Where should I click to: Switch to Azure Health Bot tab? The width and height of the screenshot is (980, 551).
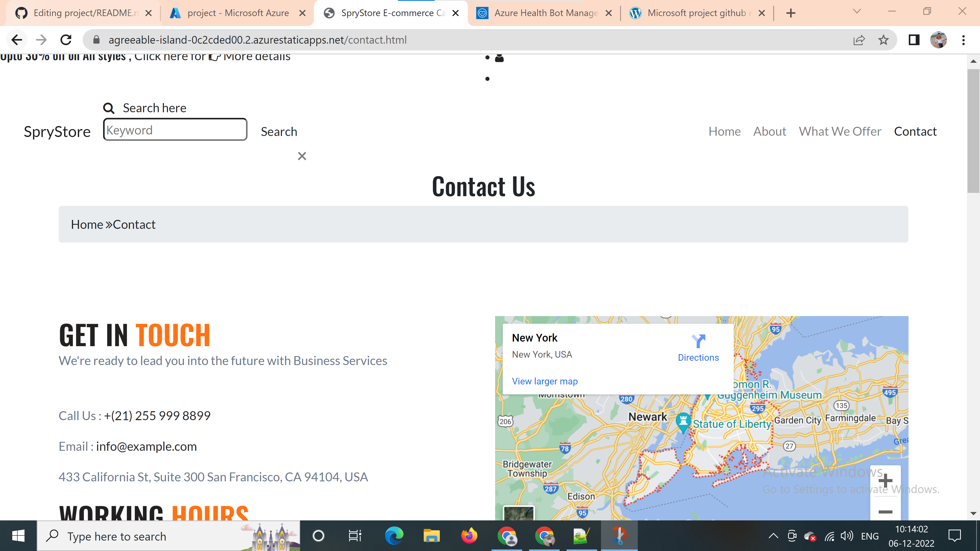[x=540, y=13]
